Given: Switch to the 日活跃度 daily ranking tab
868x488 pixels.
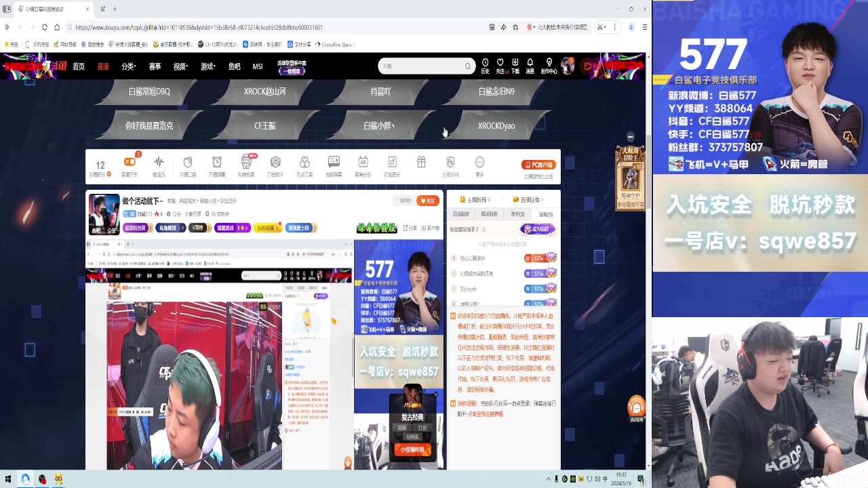Looking at the screenshot, I should coord(460,214).
